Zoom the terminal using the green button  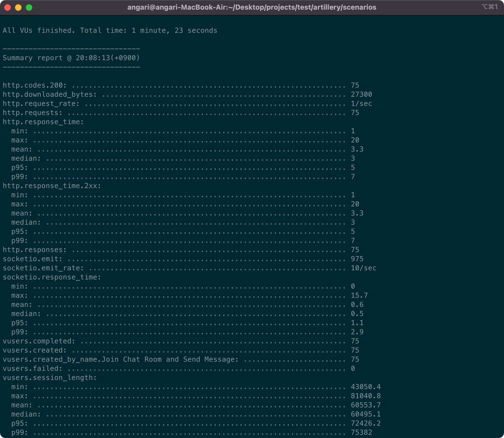[29, 8]
